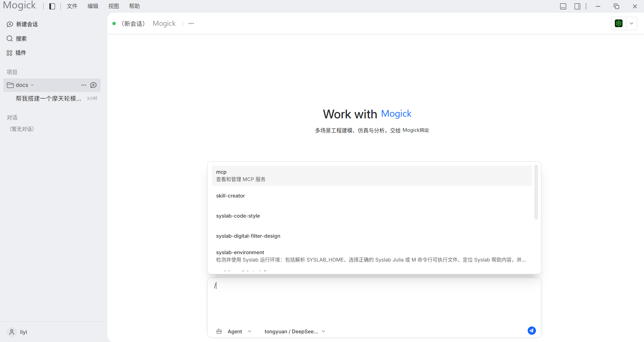The height and width of the screenshot is (342, 644).
Task: Select the syslab-code-style suggestion
Action: [372, 216]
